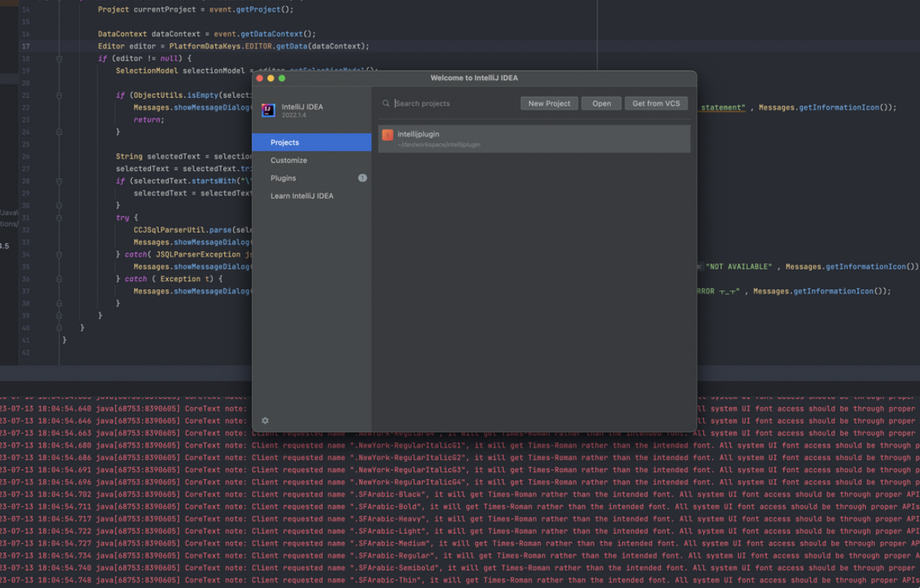The image size is (920, 588).
Task: Click the console line naming .SFArabic-Medium
Action: click(x=460, y=544)
